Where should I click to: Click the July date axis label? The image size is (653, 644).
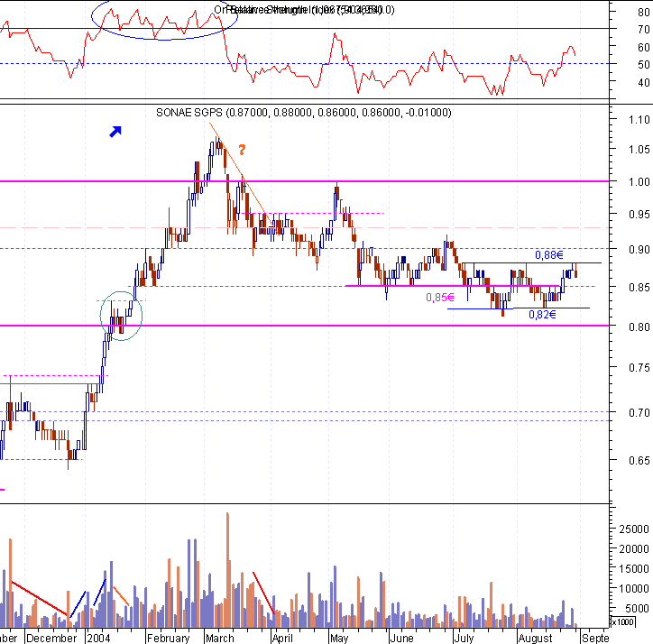click(464, 639)
